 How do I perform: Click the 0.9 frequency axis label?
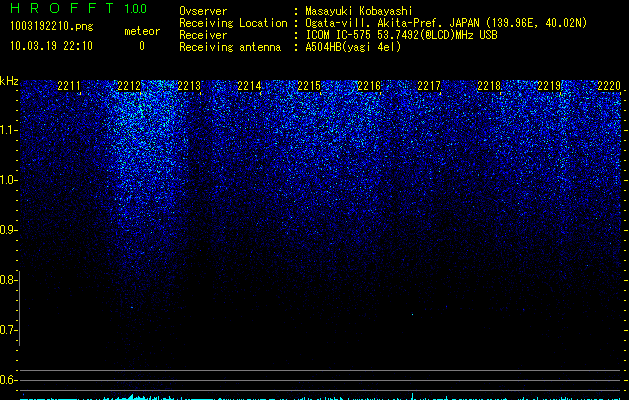(8, 230)
